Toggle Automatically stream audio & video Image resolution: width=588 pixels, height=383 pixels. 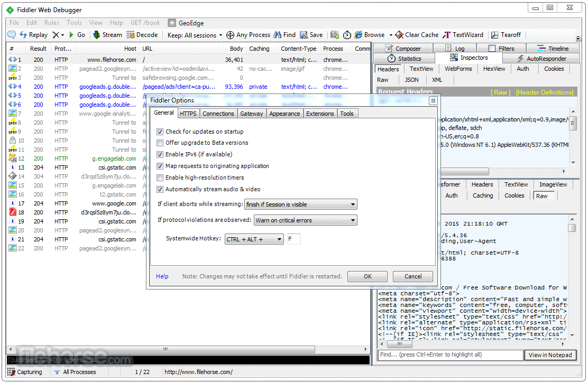(x=160, y=189)
